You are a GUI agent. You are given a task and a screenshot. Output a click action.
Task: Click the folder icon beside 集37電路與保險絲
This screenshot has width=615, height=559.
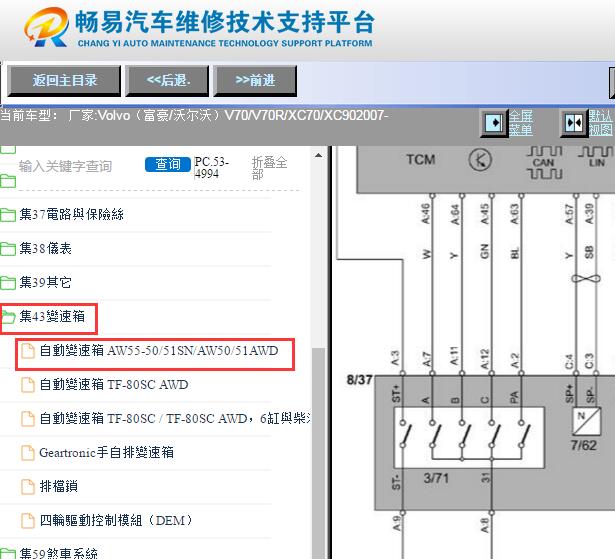(8, 215)
